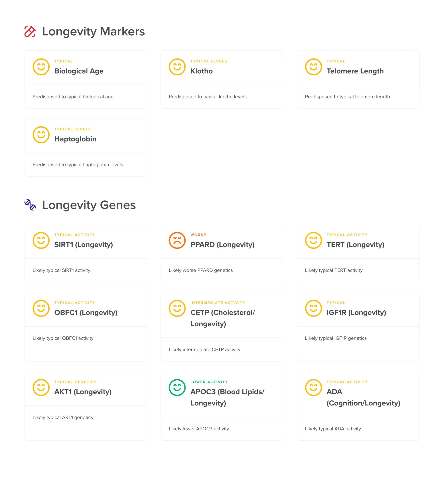This screenshot has width=448, height=494.
Task: Click the Longevity Genes section heading
Action: [89, 205]
